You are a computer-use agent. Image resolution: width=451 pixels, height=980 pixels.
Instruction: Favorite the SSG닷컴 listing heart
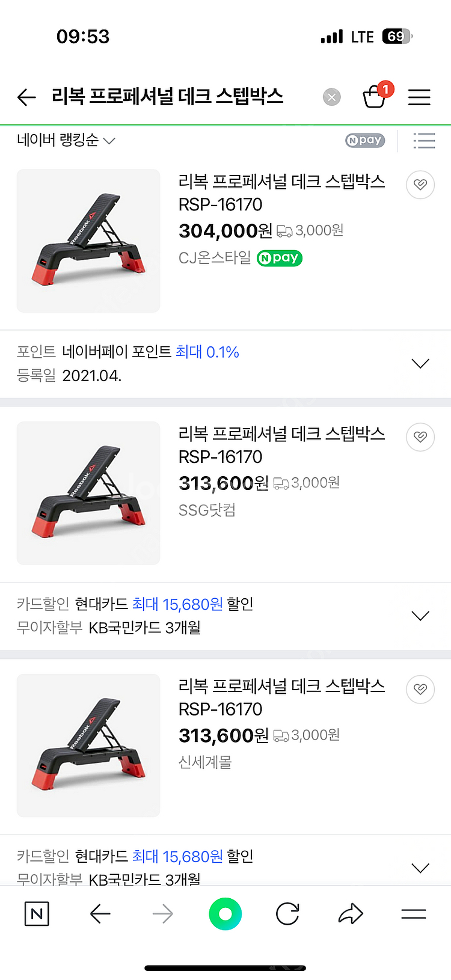(x=420, y=437)
